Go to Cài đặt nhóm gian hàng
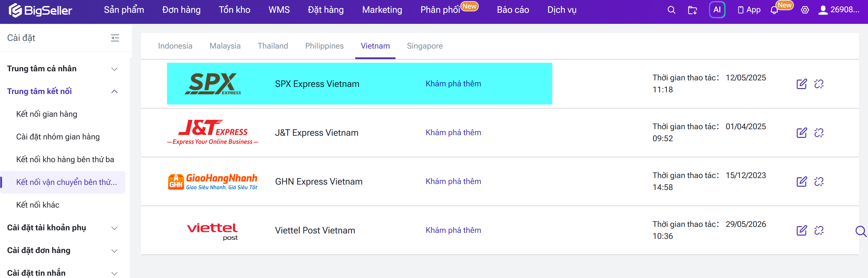 tap(58, 137)
